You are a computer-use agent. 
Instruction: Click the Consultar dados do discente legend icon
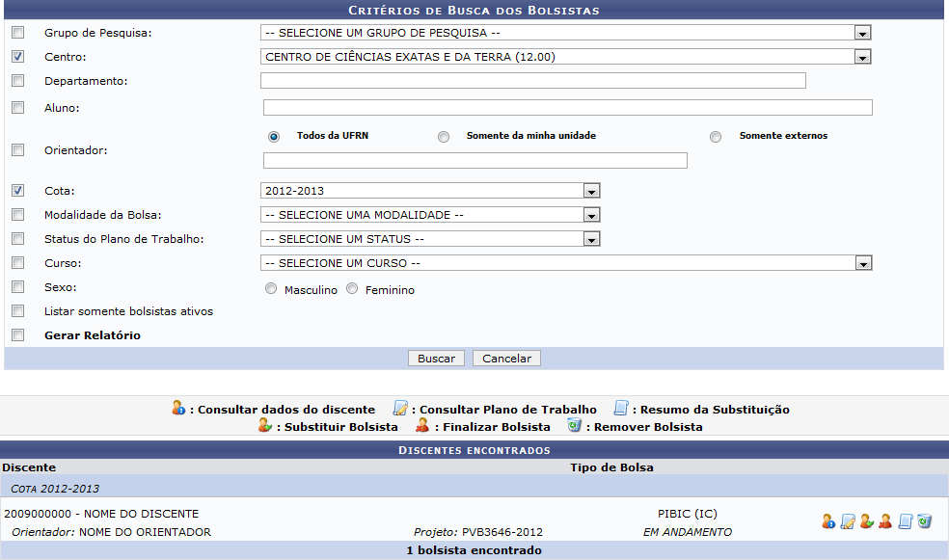coord(179,408)
